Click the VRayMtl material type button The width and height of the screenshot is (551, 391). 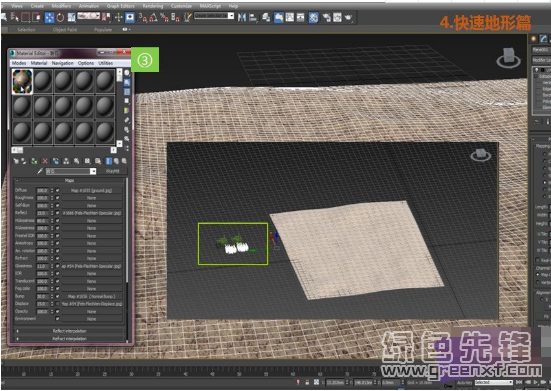click(112, 171)
